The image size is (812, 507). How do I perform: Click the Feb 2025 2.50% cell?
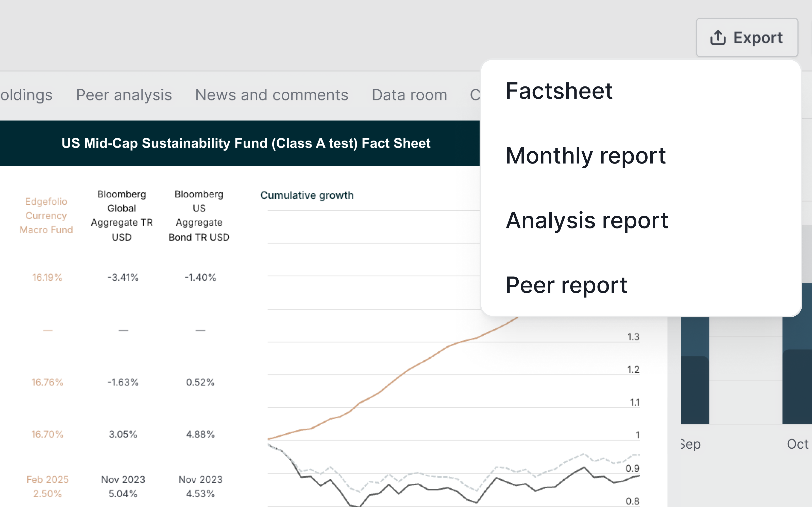[47, 486]
